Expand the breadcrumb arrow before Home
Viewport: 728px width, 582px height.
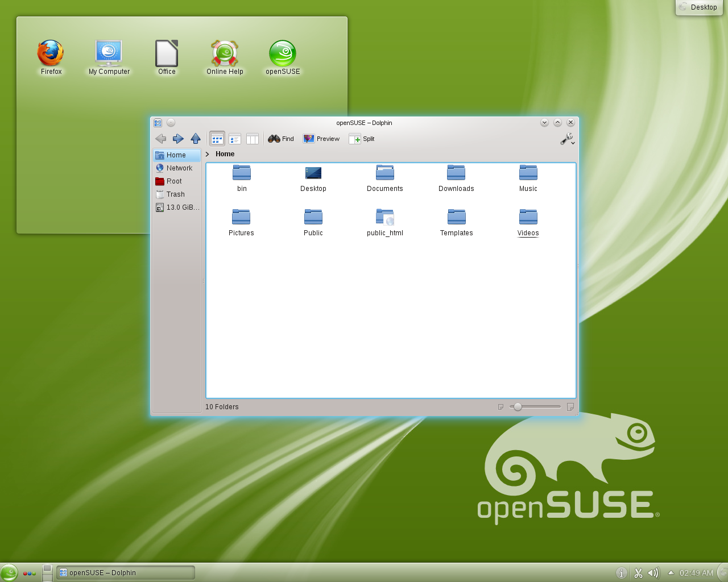point(208,153)
